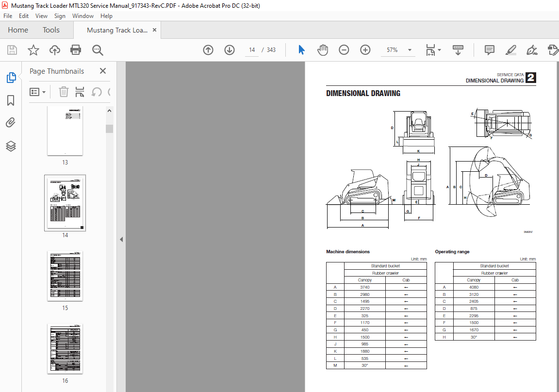The image size is (559, 392).
Task: Activate the Hand pan tool
Action: pos(323,50)
